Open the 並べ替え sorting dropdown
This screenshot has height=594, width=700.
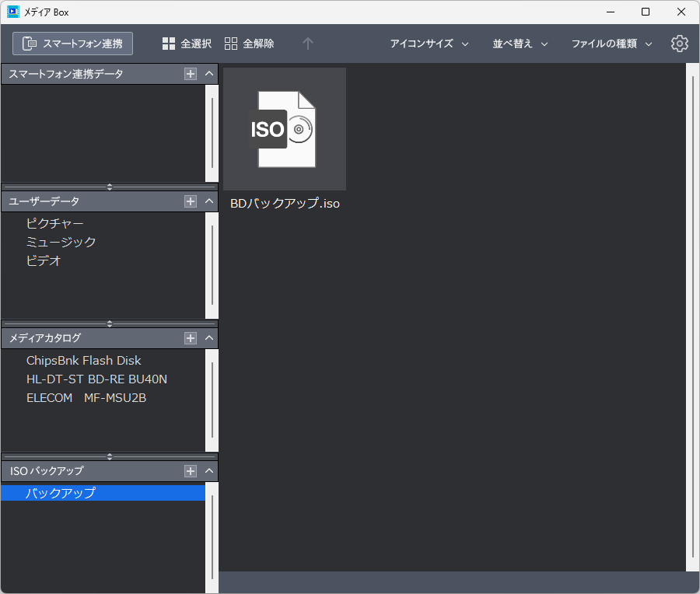pyautogui.click(x=519, y=44)
